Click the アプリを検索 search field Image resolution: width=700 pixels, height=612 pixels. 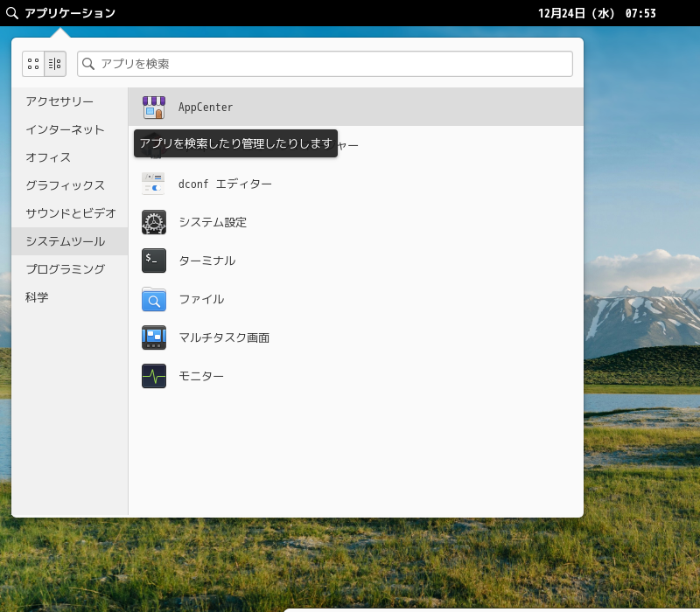(x=325, y=64)
